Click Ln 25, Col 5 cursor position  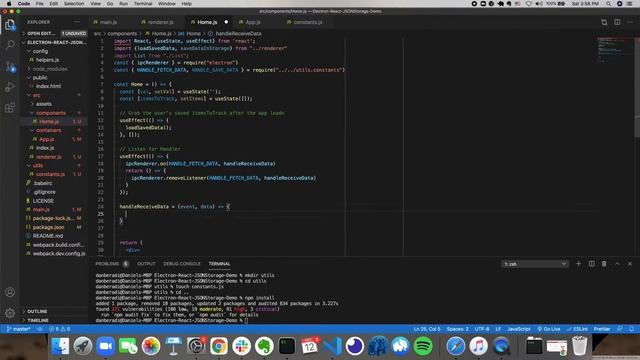pos(427,329)
